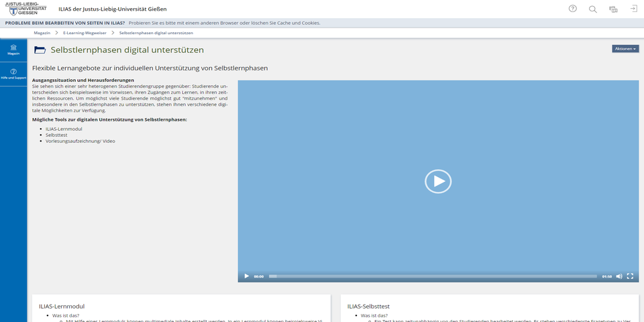Viewport: 644px width, 322px height.
Task: Click heading Ausgangssituation und Herausforderungen
Action: click(83, 80)
